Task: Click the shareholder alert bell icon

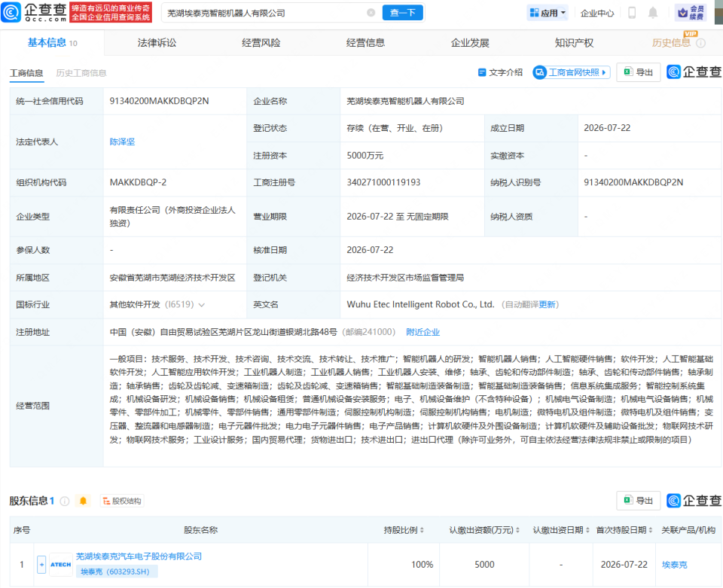Action: tap(83, 501)
